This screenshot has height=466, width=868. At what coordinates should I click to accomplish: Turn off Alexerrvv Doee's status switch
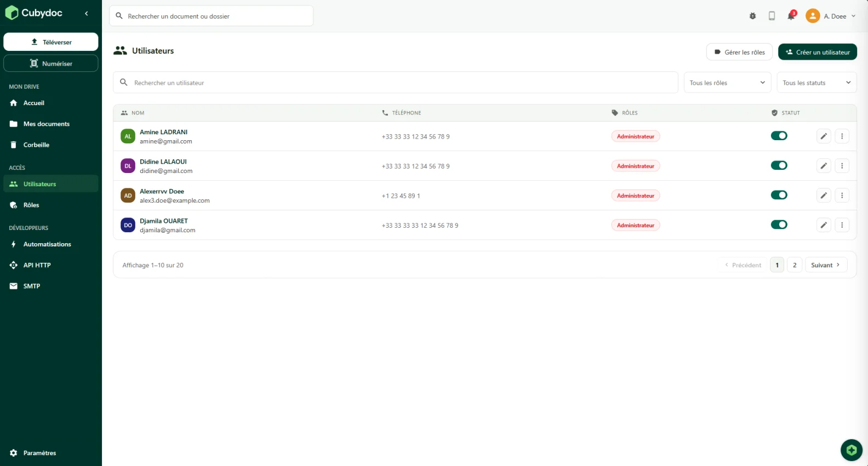(779, 195)
